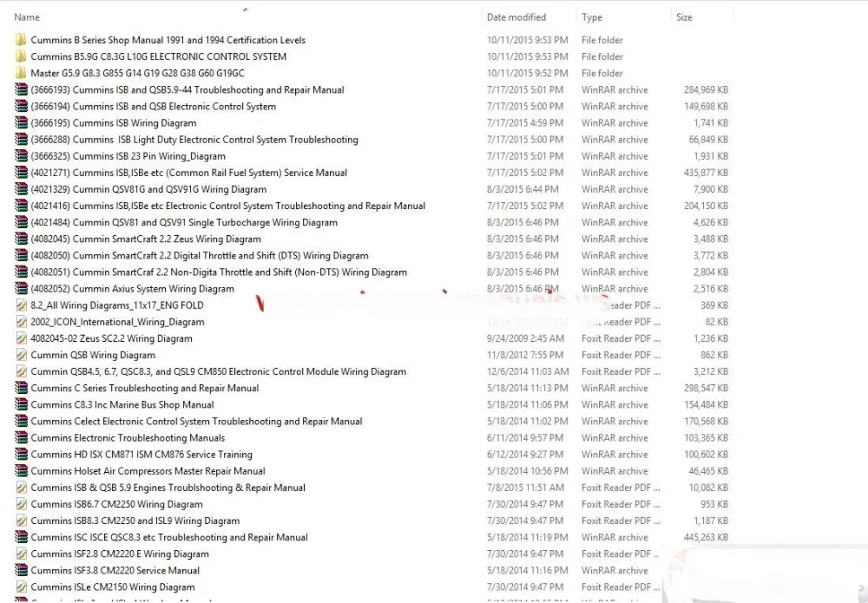Click file name "Cummins C8.3 Inc Marine Bus Shop Manual"
The height and width of the screenshot is (603, 868).
[x=122, y=405]
